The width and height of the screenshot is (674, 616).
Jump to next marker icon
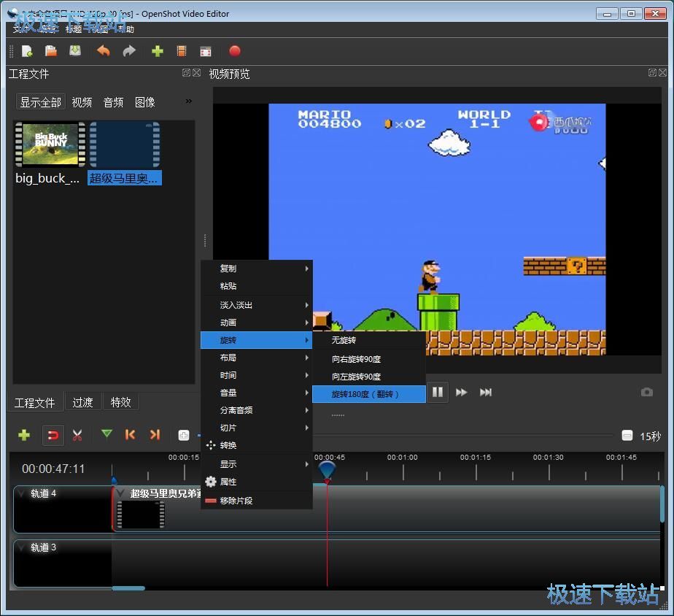155,435
